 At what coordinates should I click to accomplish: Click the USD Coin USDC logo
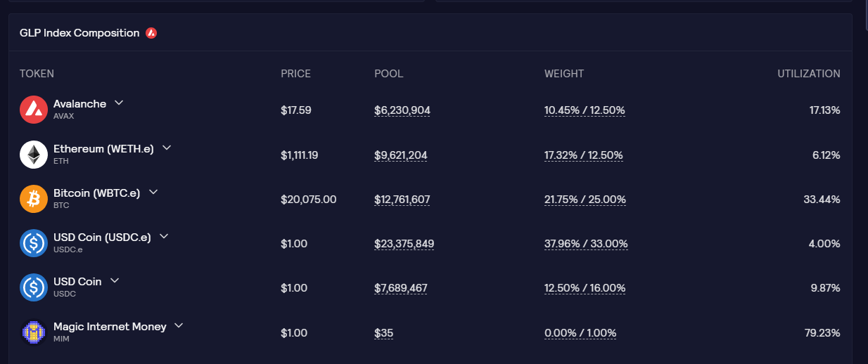tap(34, 287)
